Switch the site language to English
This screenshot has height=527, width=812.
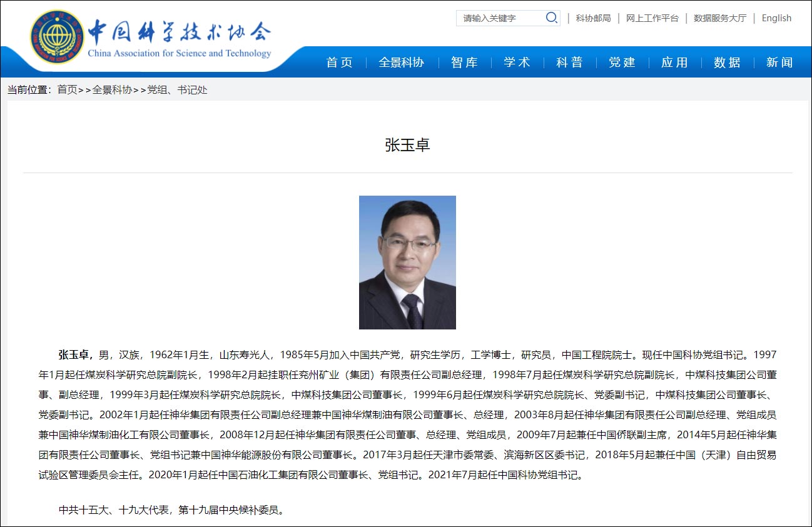(776, 18)
